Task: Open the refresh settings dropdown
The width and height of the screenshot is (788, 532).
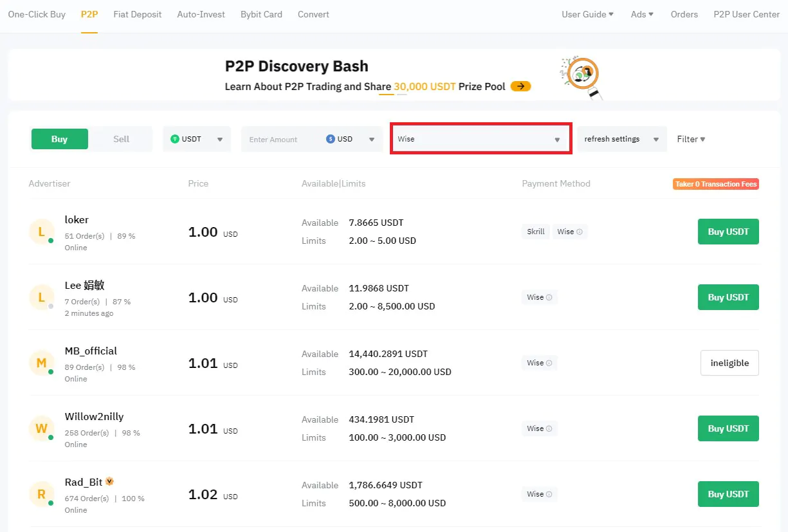Action: [x=621, y=139]
